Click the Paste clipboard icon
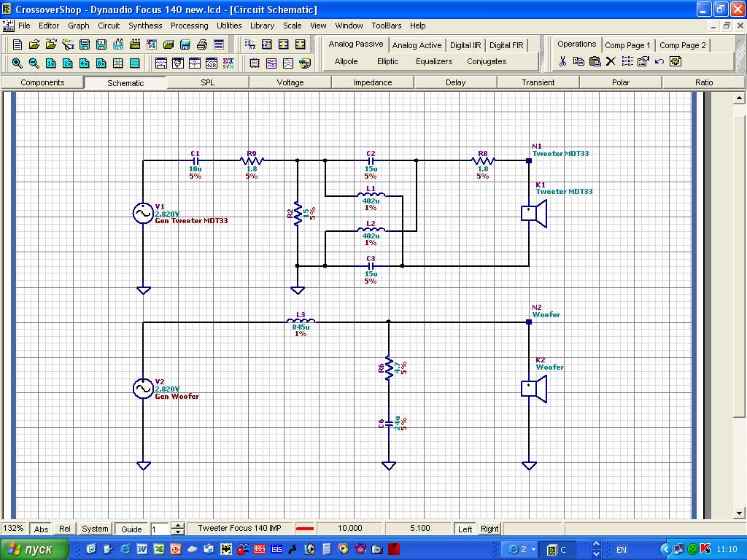The width and height of the screenshot is (747, 560). [595, 61]
